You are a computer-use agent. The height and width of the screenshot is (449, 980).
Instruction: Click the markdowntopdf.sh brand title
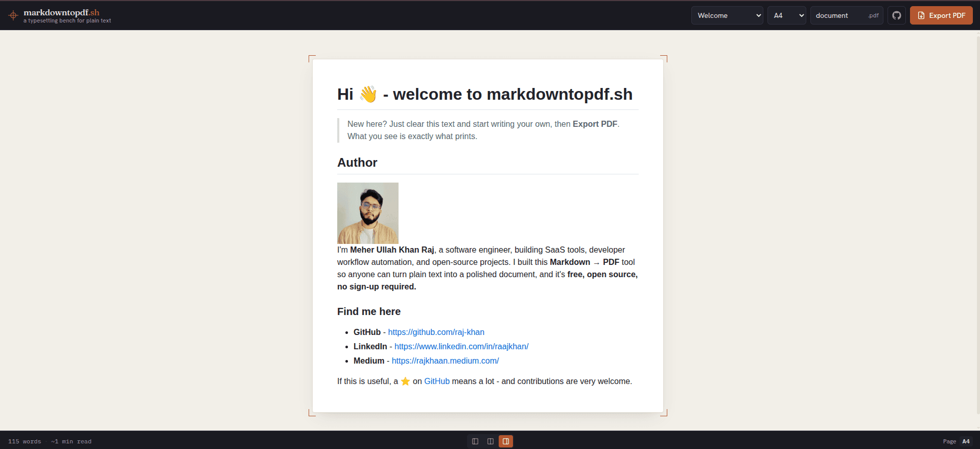coord(61,12)
